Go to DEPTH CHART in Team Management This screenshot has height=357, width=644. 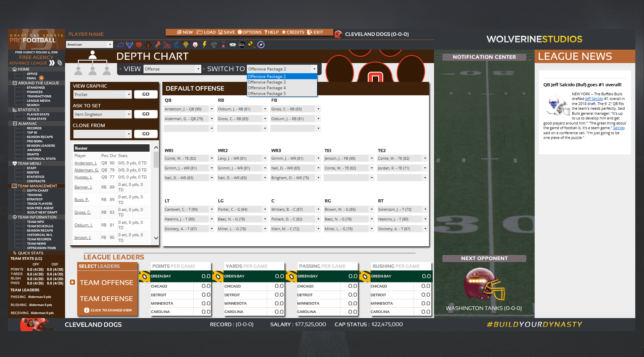pos(37,190)
